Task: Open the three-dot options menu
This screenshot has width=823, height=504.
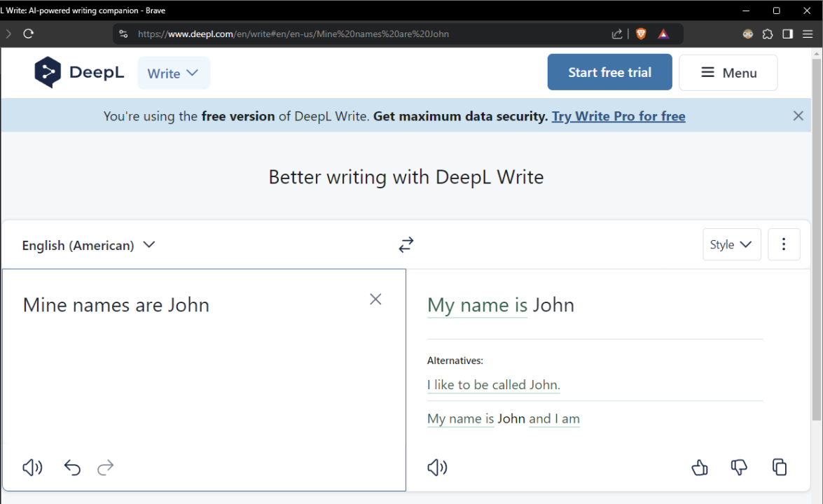Action: 784,244
